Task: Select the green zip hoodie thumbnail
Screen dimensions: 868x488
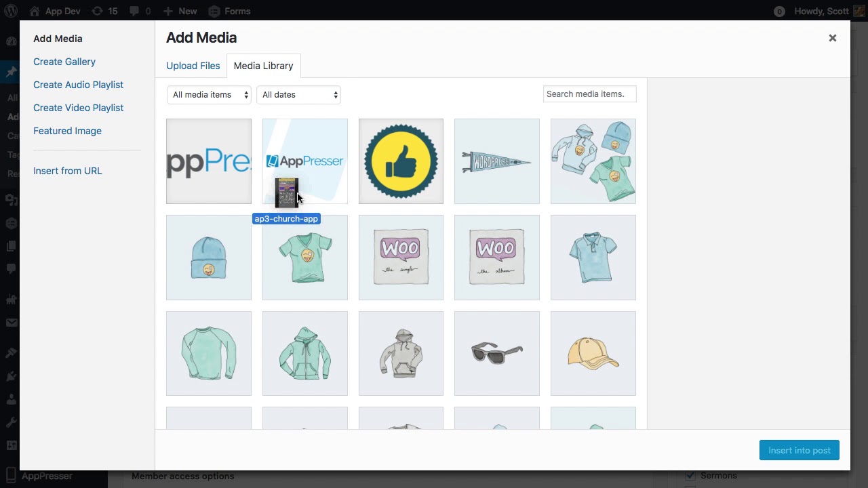Action: 305,353
